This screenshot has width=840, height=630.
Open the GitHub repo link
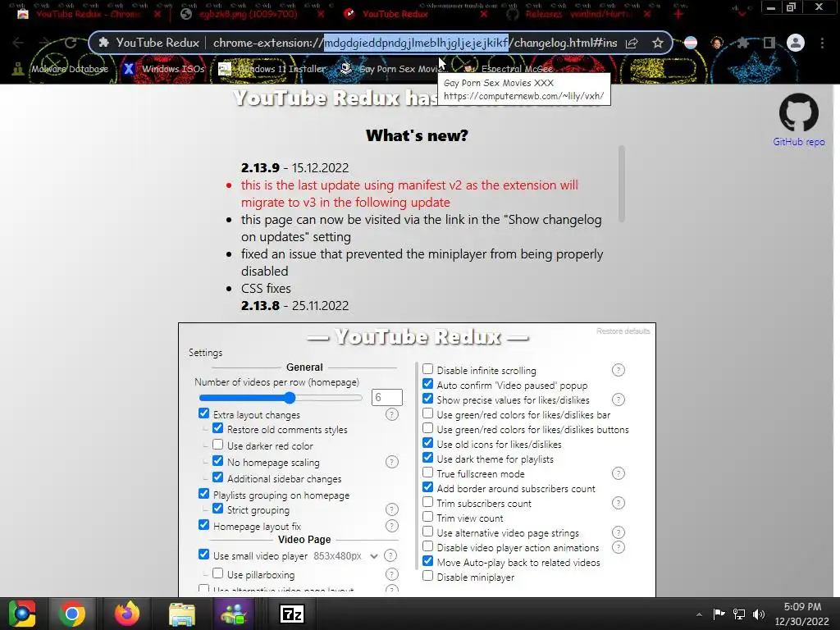point(798,142)
